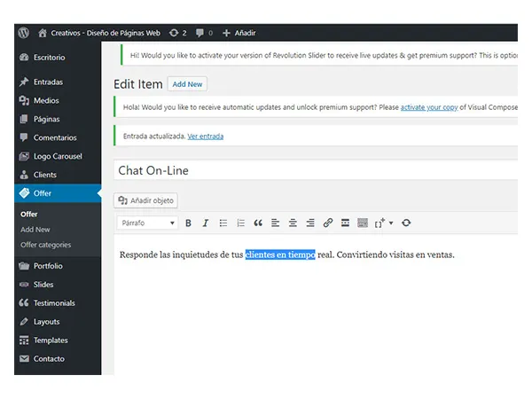Follow the Ver entrada link
The width and height of the screenshot is (532, 399).
[x=206, y=137]
